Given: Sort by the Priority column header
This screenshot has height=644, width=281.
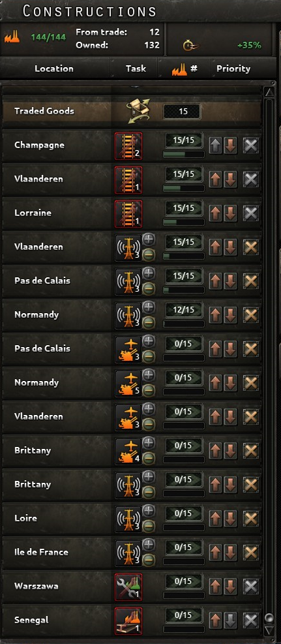Looking at the screenshot, I should (233, 69).
